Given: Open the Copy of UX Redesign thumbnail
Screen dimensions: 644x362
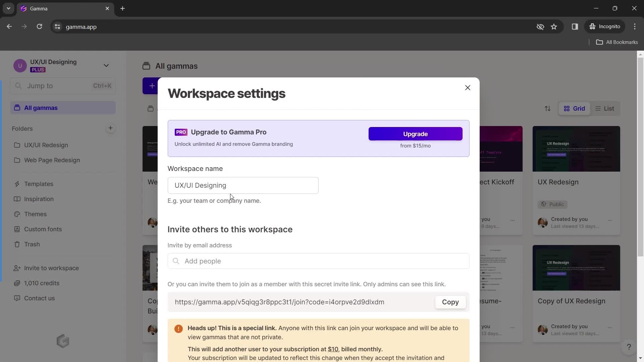Looking at the screenshot, I should (x=576, y=268).
